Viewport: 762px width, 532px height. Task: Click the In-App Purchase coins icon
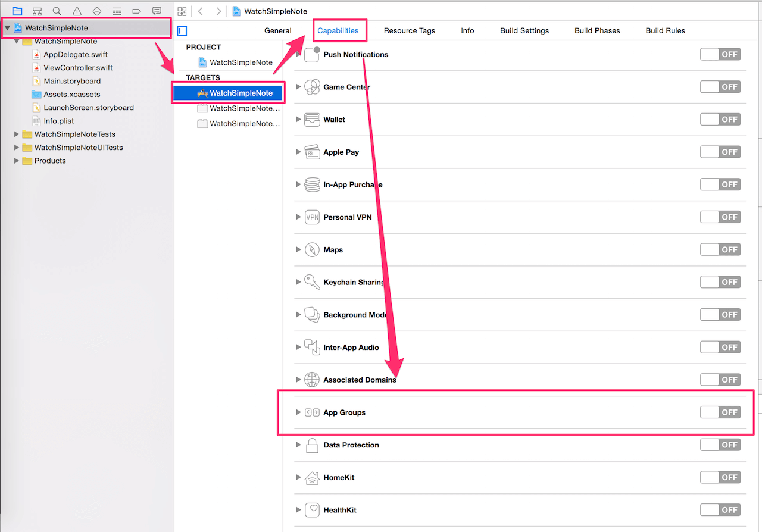(x=313, y=184)
